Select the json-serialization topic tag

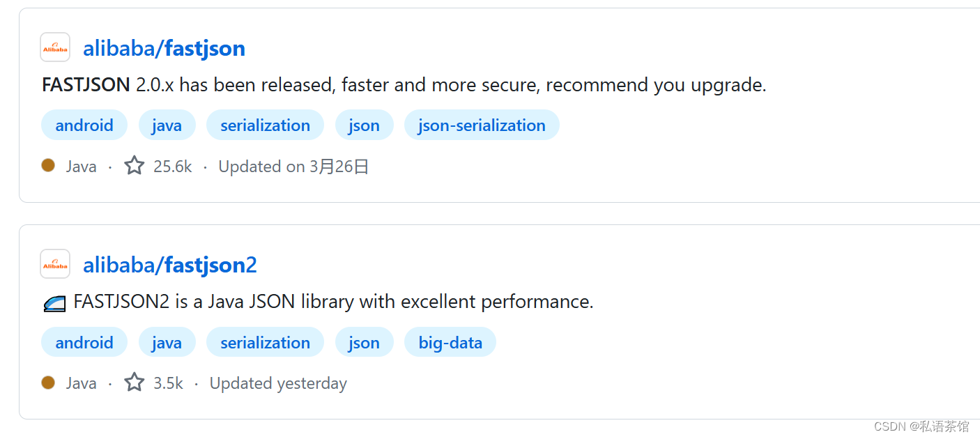[x=481, y=125]
